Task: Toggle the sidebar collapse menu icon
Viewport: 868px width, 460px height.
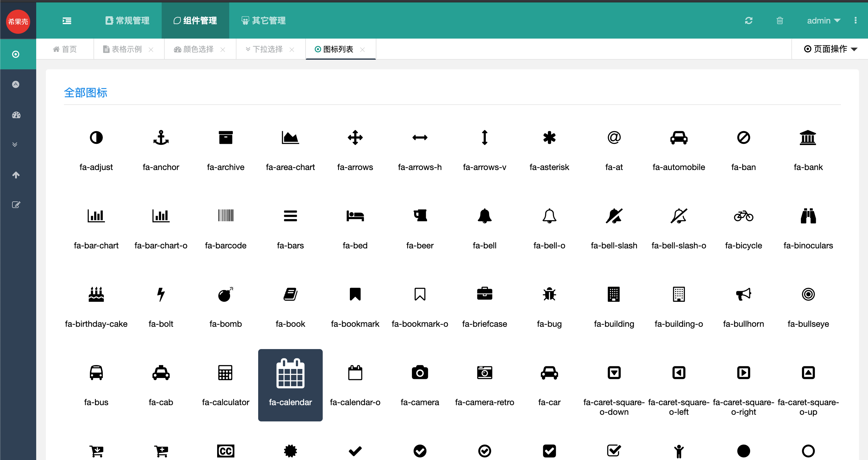Action: click(x=67, y=21)
